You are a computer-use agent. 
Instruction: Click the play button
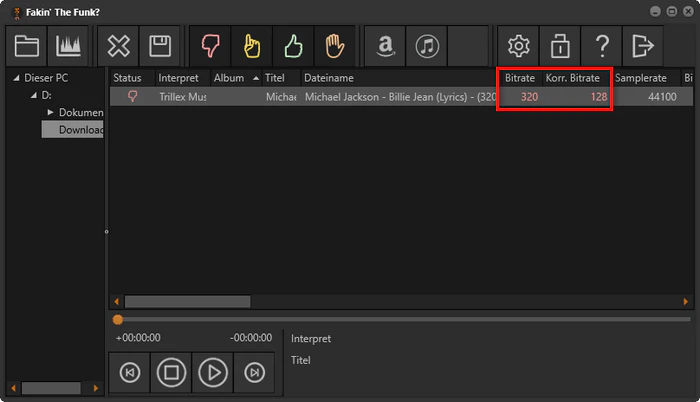pos(213,373)
